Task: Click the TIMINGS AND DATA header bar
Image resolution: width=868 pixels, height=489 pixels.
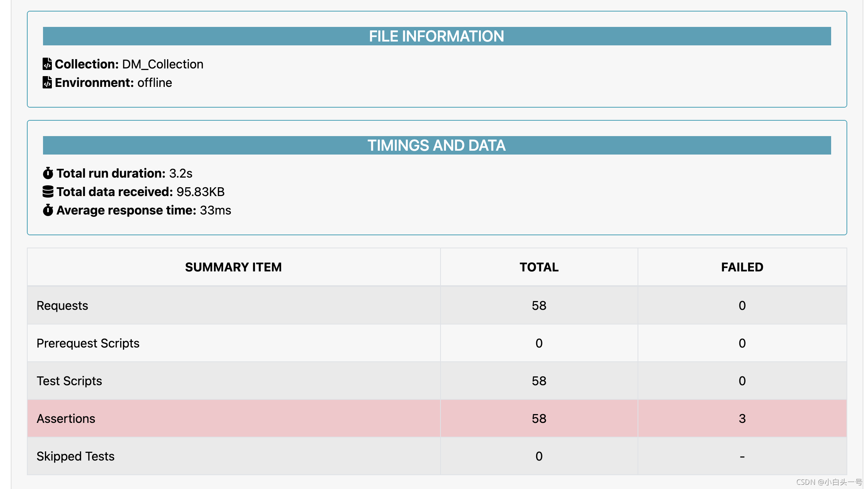Action: (437, 145)
